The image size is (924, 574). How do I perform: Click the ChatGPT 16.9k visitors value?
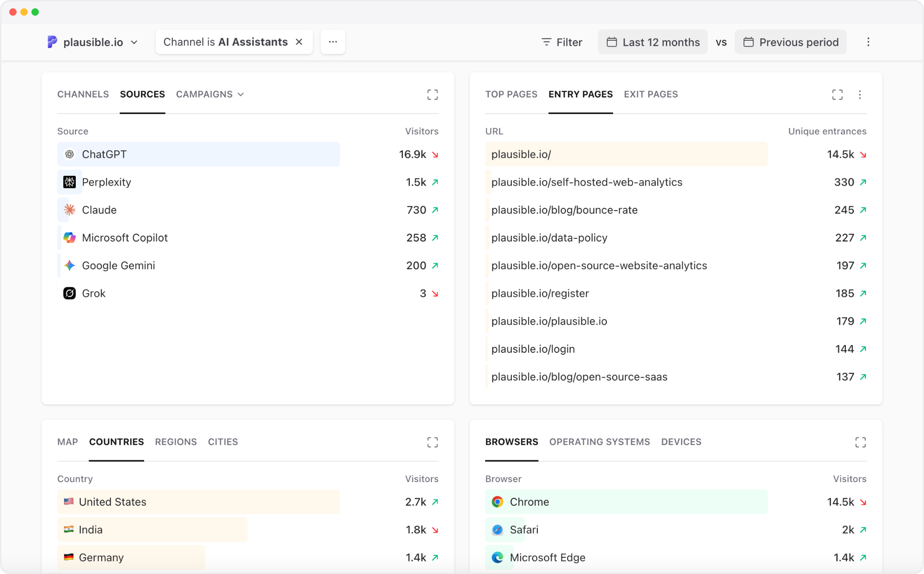tap(413, 154)
